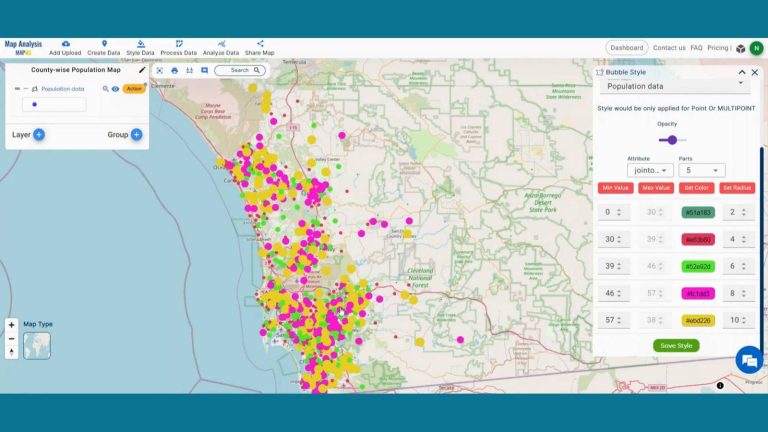The width and height of the screenshot is (768, 432).
Task: Reset map north orientation arrow
Action: [12, 352]
